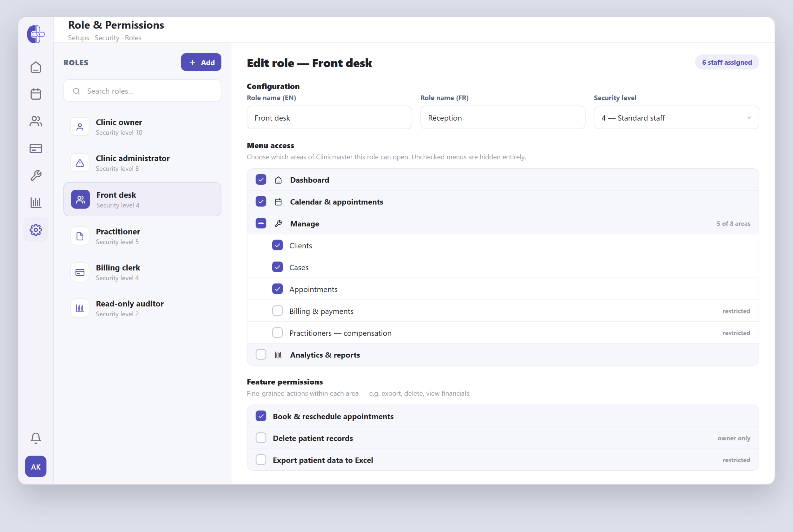Open the wrench Manage sidebar icon
The image size is (793, 532).
(36, 175)
